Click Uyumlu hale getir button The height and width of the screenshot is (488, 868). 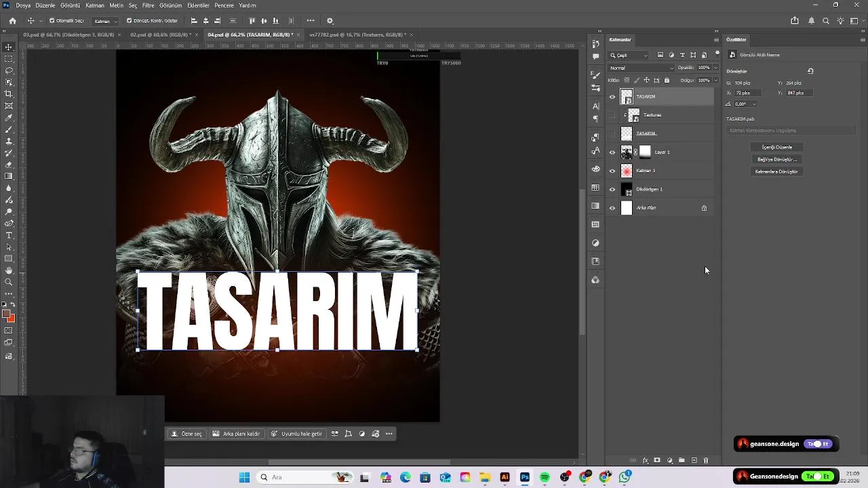coord(296,434)
